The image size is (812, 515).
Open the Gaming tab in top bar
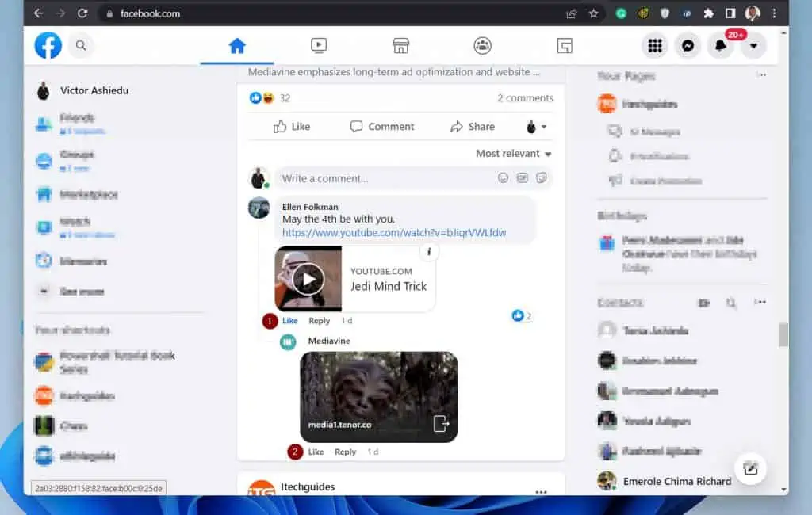[565, 46]
